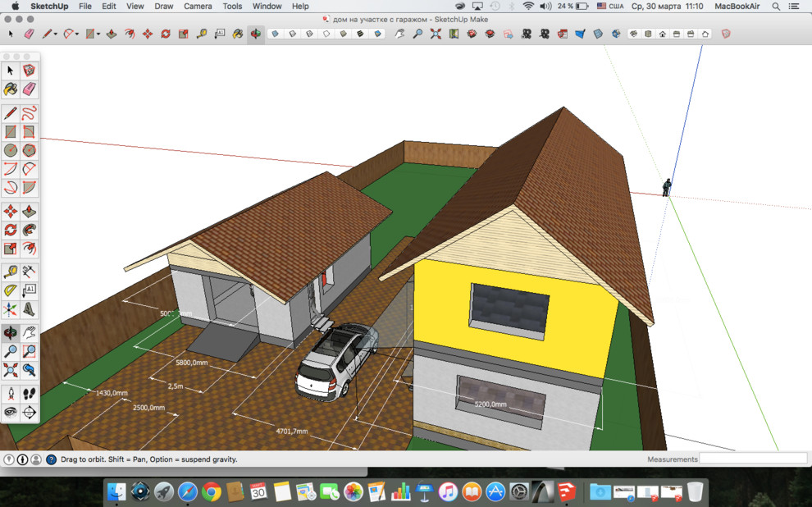Screen dimensions: 812x507
Task: Expand the Pencil line tool dropdown arrow
Action: tap(56, 34)
